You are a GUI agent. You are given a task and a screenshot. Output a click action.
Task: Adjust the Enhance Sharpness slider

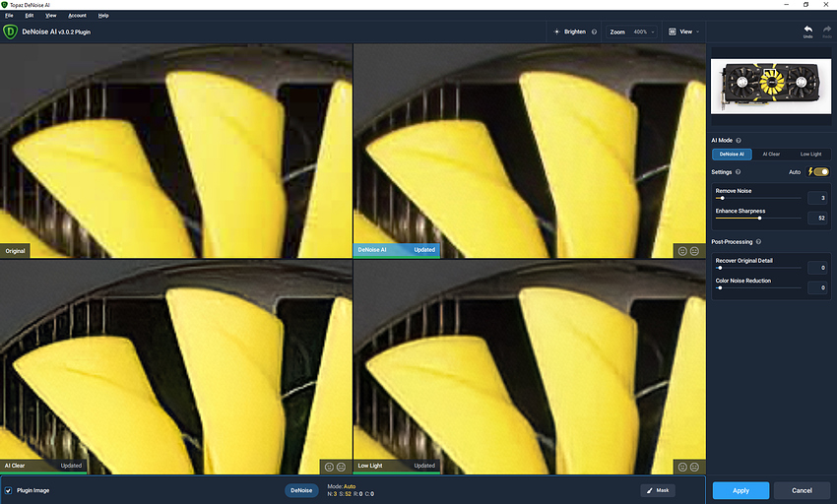pyautogui.click(x=758, y=218)
